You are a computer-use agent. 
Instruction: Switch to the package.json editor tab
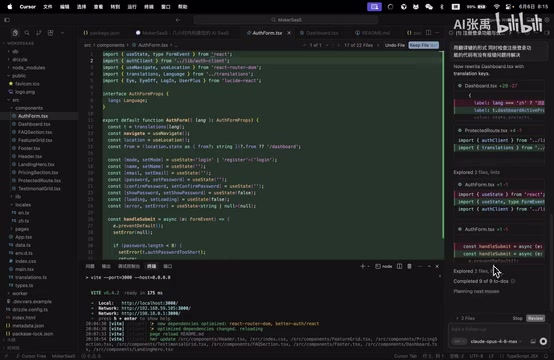coord(102,33)
